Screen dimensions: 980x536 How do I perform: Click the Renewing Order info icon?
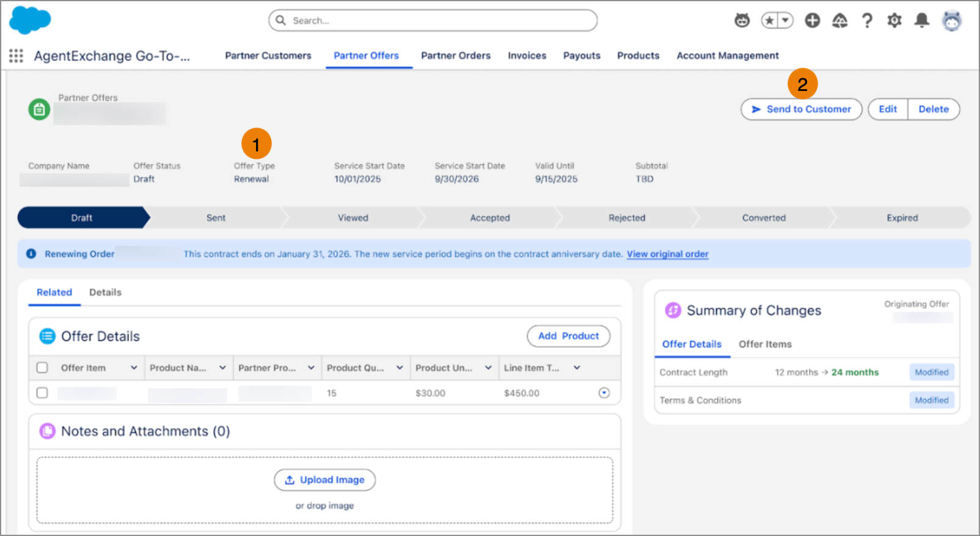31,254
